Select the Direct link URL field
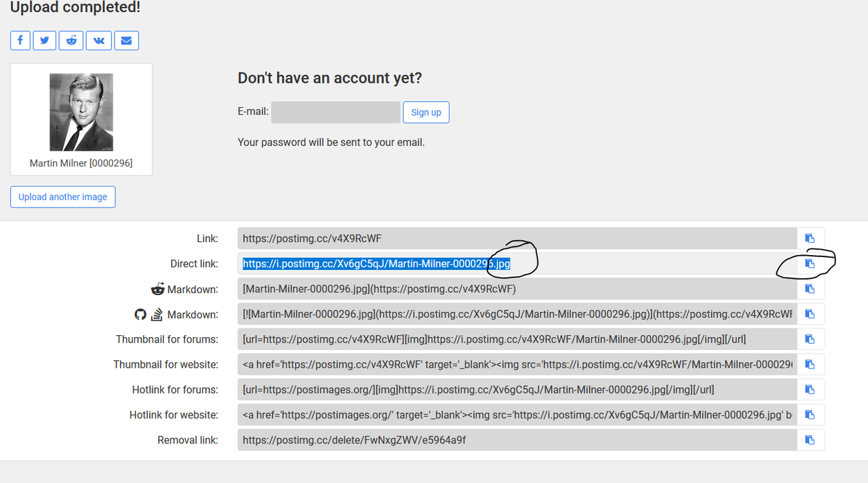868x483 pixels. (x=517, y=263)
